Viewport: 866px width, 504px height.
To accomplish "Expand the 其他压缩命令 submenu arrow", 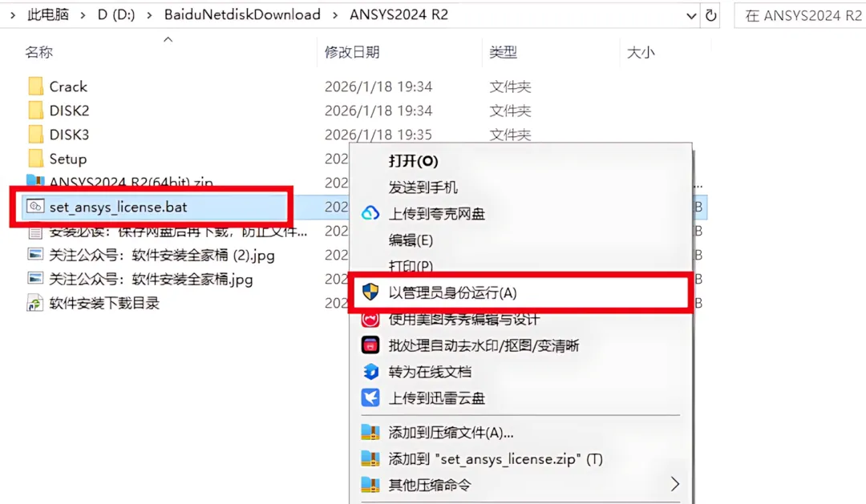I will coord(675,484).
